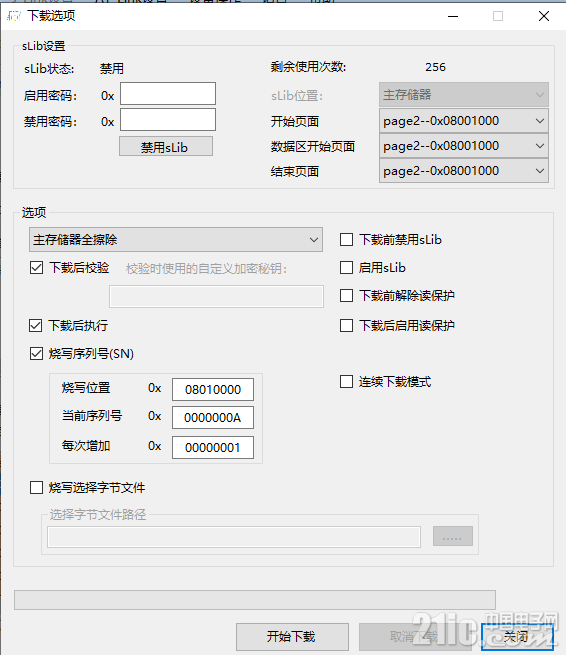Image resolution: width=566 pixels, height=655 pixels.
Task: Toggle the 下载后校验 checkbox
Action: pyautogui.click(x=36, y=267)
